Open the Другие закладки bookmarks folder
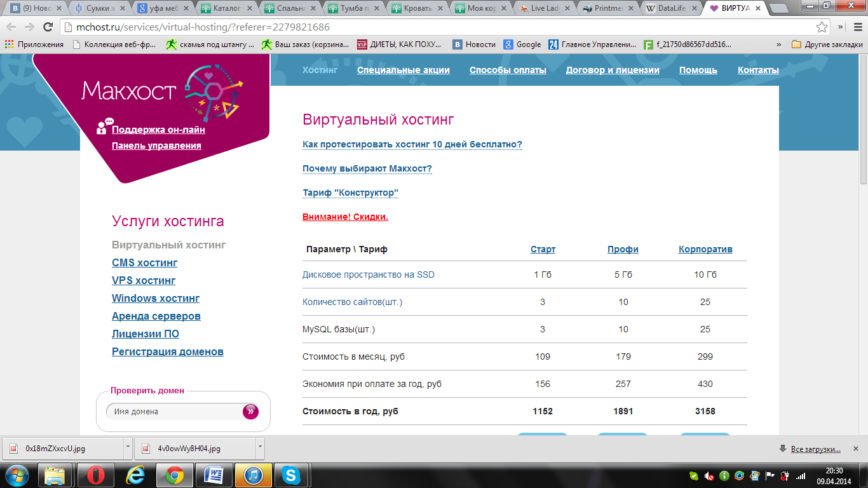This screenshot has height=488, width=868. click(x=827, y=44)
